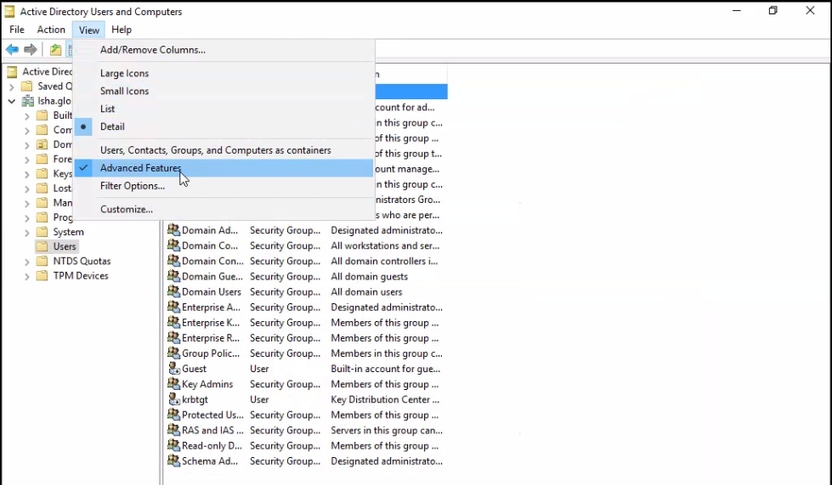The width and height of the screenshot is (832, 485).
Task: Select TPM Devices in tree
Action: (81, 276)
